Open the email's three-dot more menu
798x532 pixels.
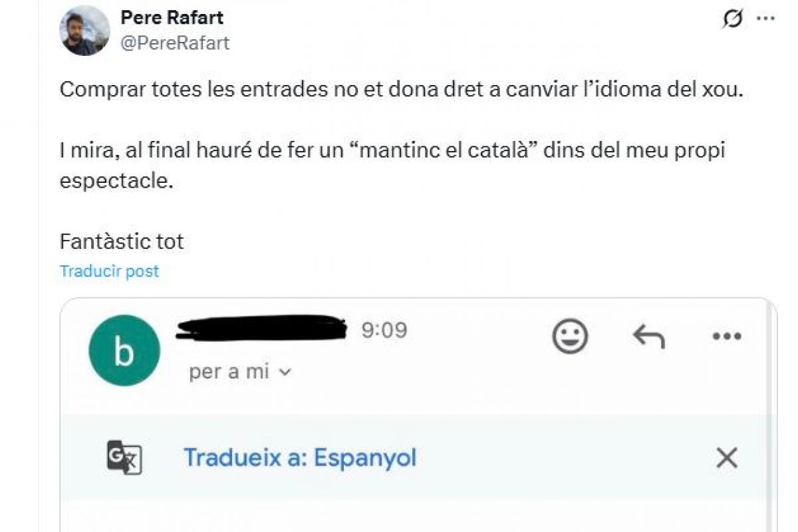point(726,336)
